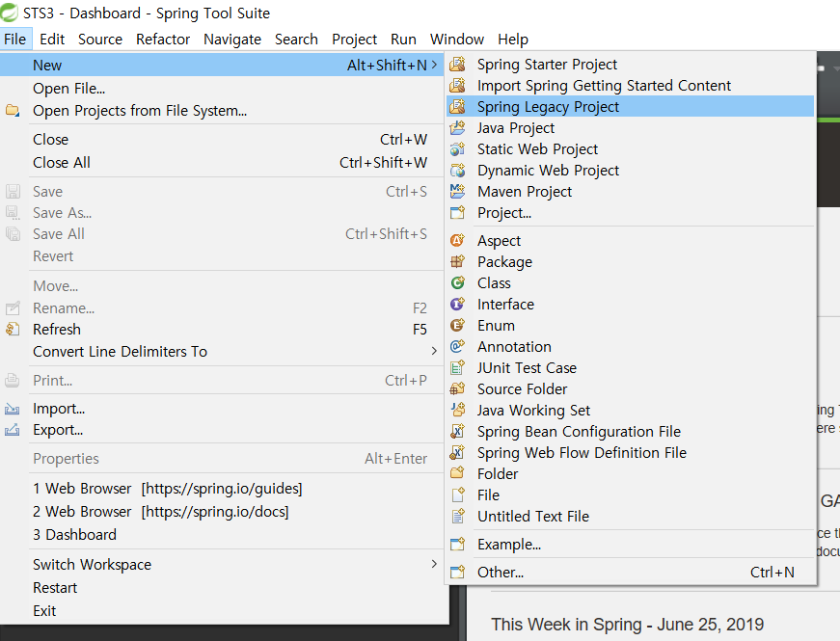Reopen 1 Web Browser spring.io/guides entry

tap(224, 489)
